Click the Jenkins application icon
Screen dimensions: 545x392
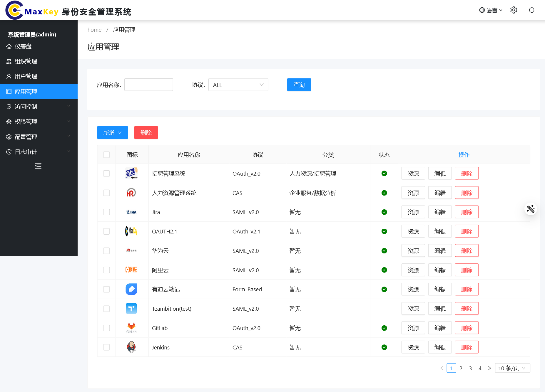coord(131,347)
